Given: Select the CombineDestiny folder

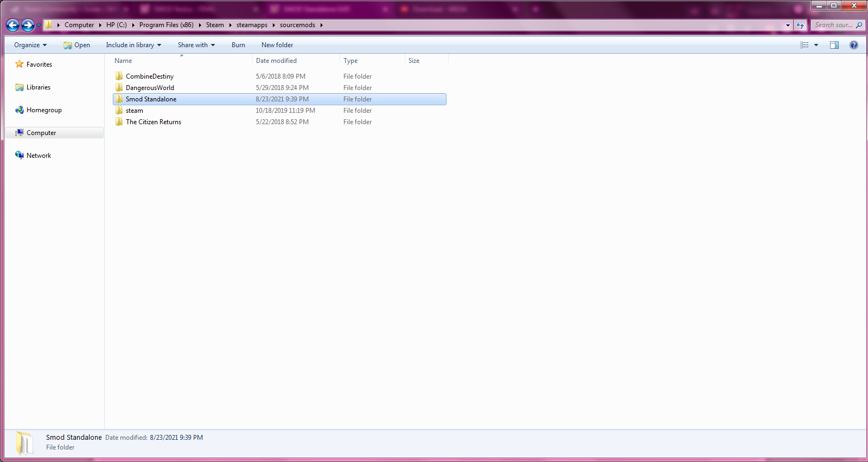Looking at the screenshot, I should (279, 76).
